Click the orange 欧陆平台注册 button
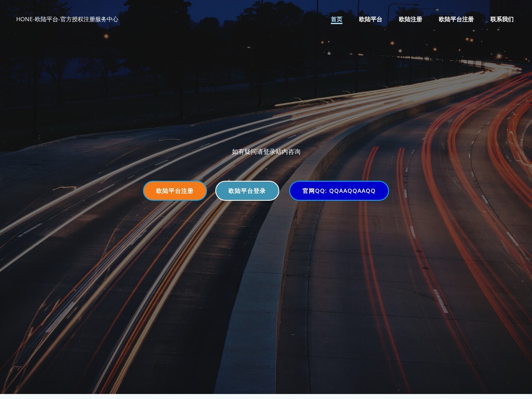This screenshot has height=399, width=532. 175,191
